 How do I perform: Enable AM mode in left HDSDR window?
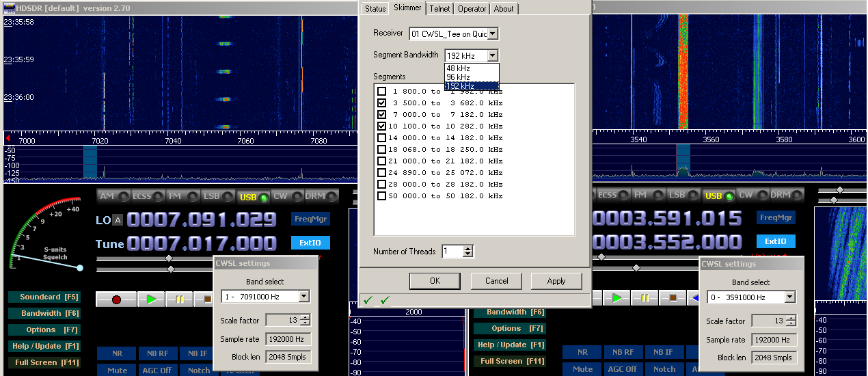click(x=113, y=196)
